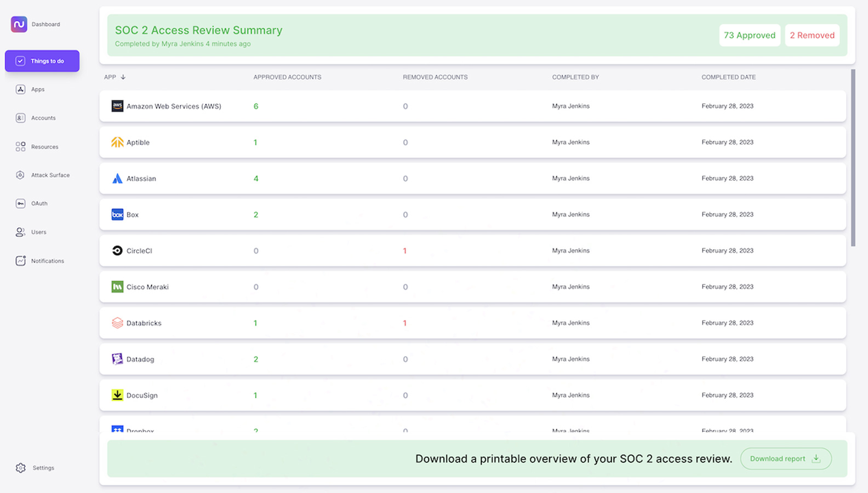Open Settings label in sidebar
The height and width of the screenshot is (493, 868).
[x=43, y=468]
